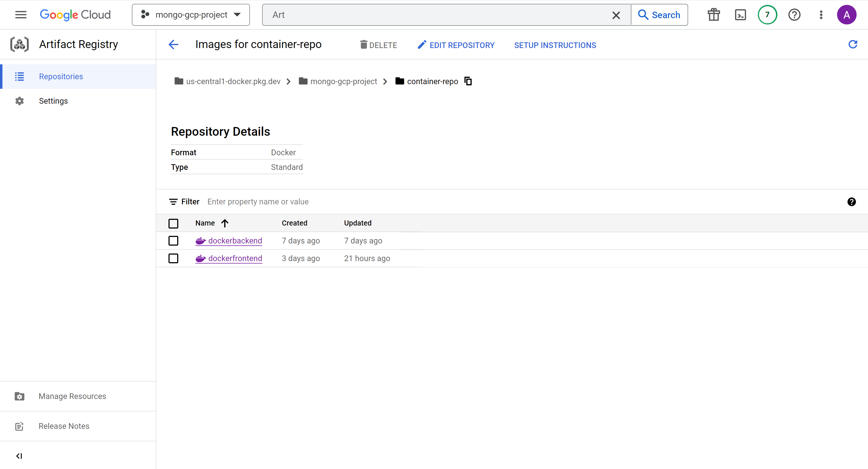The width and height of the screenshot is (868, 469).
Task: Select the dockerfrontend image checkbox
Action: click(173, 258)
